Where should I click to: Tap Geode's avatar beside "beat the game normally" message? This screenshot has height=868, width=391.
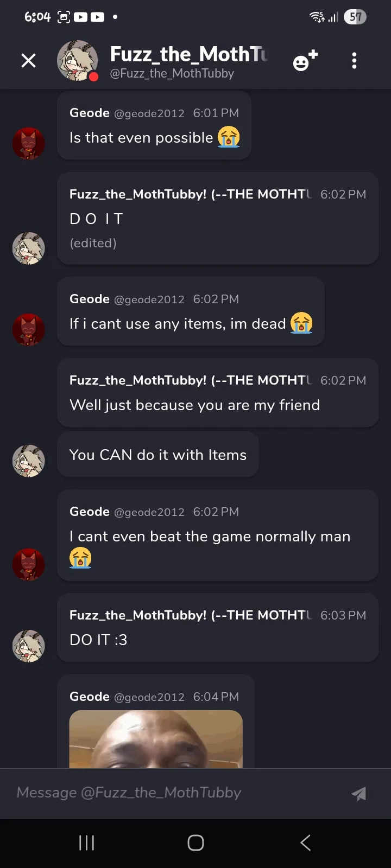click(x=28, y=565)
